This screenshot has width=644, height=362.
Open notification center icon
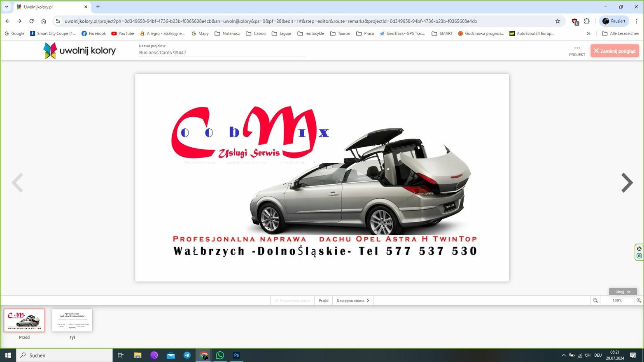[633, 355]
